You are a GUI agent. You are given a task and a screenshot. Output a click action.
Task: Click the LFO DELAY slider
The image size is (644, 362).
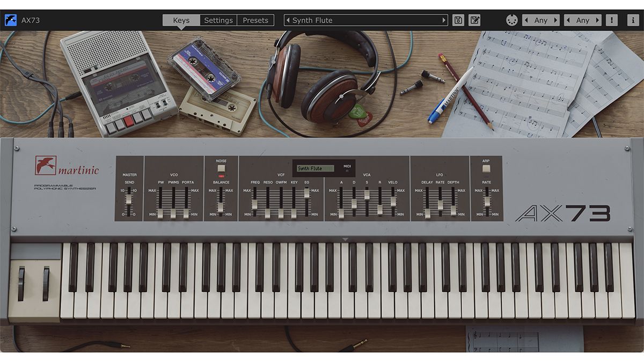click(427, 202)
